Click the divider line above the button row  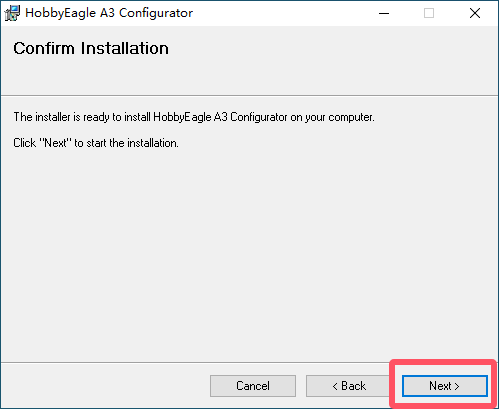tap(249, 362)
